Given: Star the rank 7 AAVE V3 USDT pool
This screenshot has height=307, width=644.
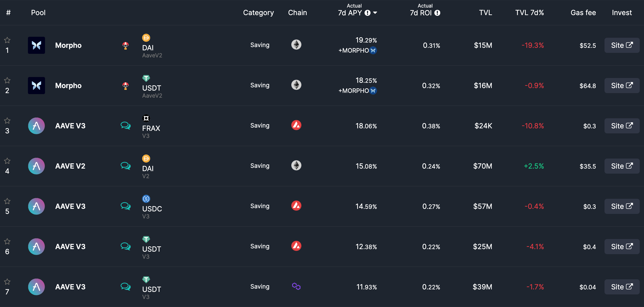Looking at the screenshot, I should tap(7, 282).
